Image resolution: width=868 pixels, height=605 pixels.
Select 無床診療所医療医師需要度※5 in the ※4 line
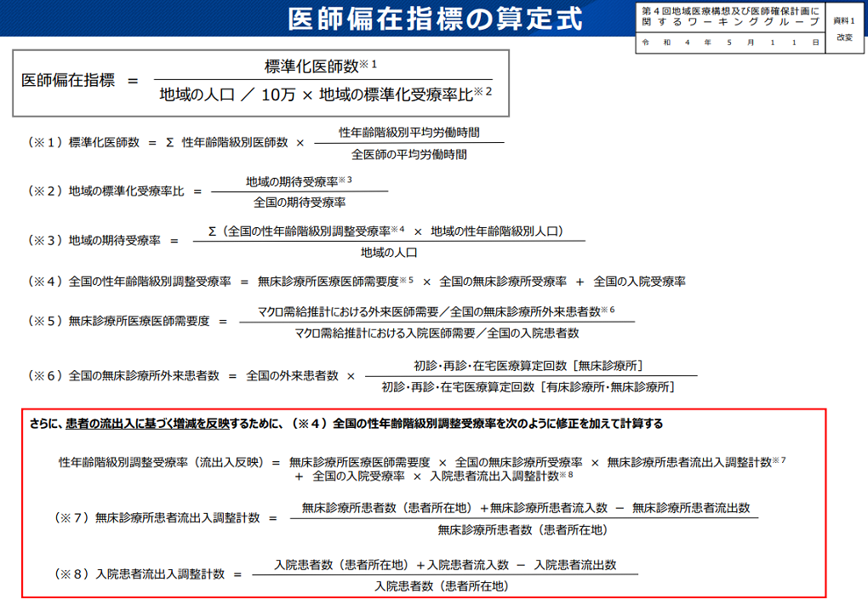335,281
